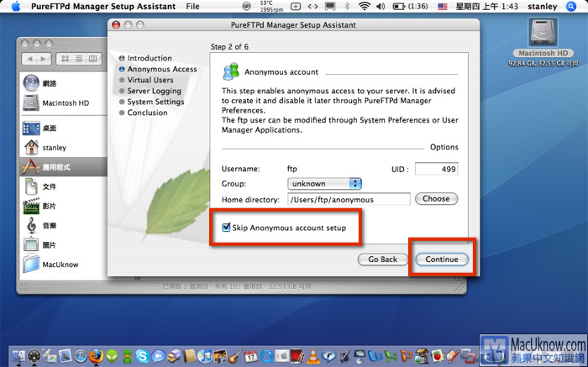Viewport: 588px width, 367px height.
Task: Select Macintosh HD in Finder sidebar
Action: tap(64, 102)
